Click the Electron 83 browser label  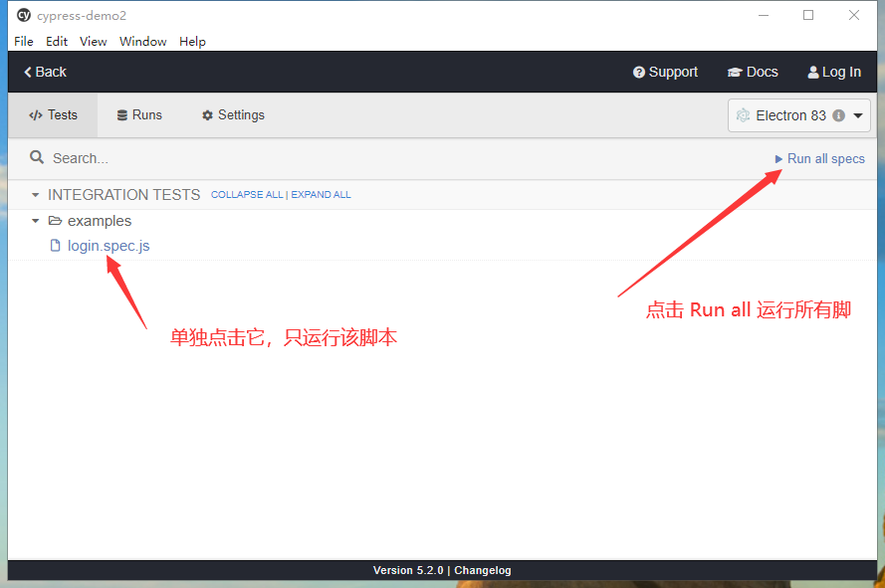click(790, 115)
